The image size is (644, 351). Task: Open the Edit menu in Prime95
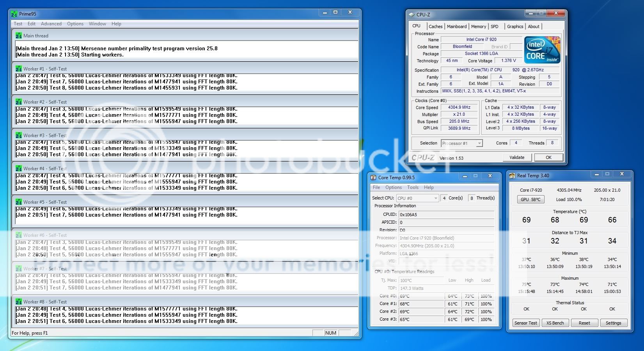[x=32, y=24]
